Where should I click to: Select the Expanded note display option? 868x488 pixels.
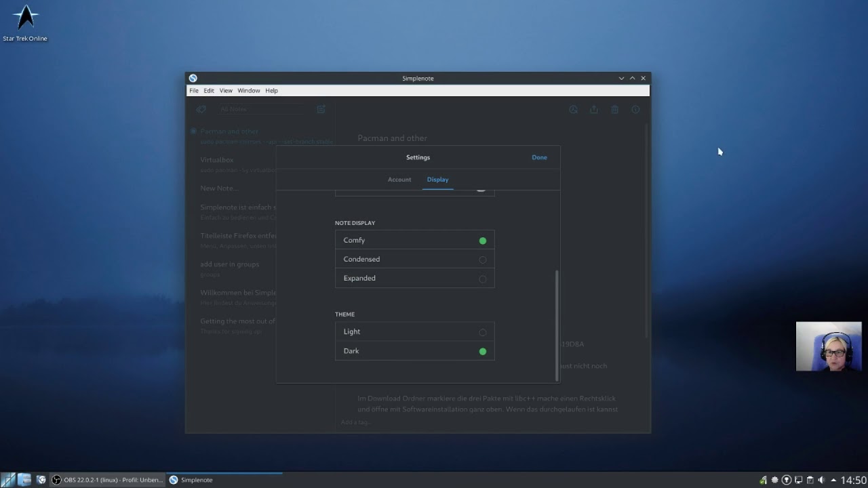click(414, 278)
